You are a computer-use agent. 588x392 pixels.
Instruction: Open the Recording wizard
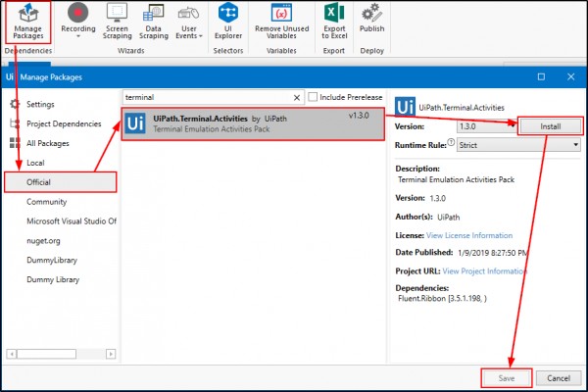pos(78,20)
